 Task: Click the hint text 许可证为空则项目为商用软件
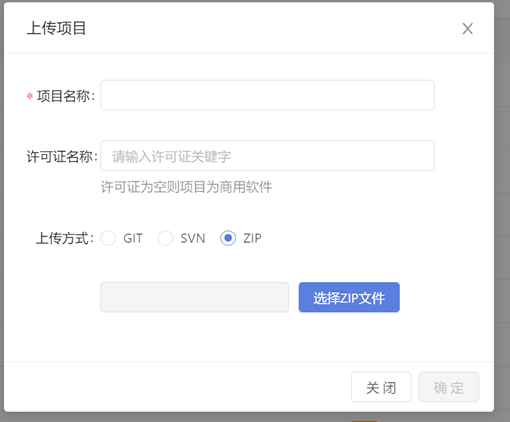click(186, 187)
